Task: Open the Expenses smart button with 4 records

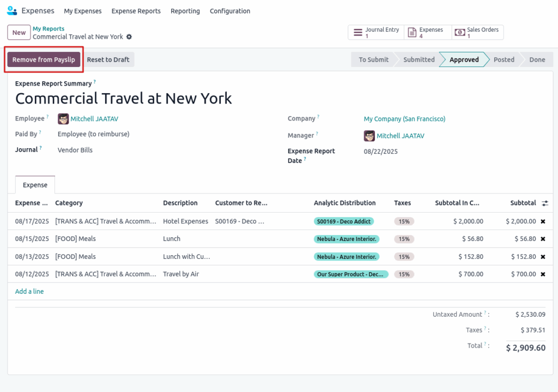Action: click(428, 33)
